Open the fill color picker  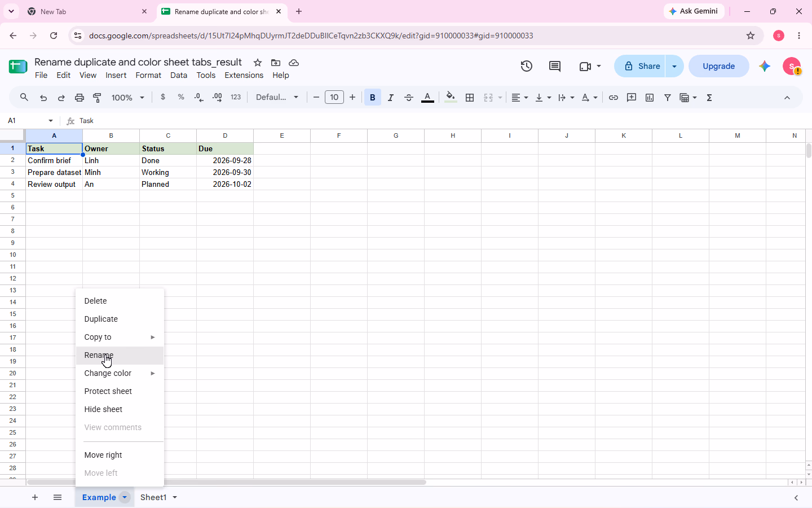pyautogui.click(x=451, y=98)
